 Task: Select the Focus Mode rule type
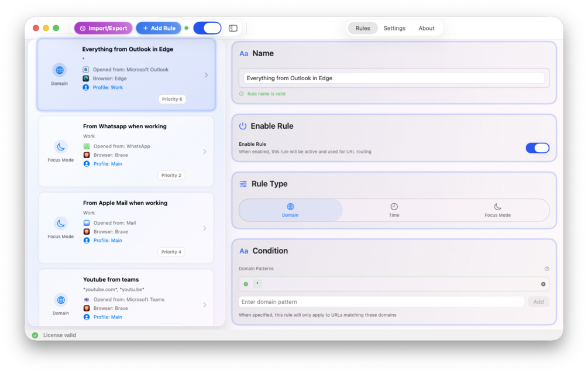[498, 210]
